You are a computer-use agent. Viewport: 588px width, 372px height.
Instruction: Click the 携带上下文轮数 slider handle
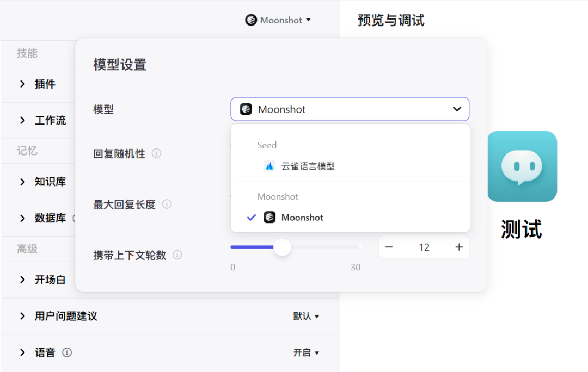282,247
